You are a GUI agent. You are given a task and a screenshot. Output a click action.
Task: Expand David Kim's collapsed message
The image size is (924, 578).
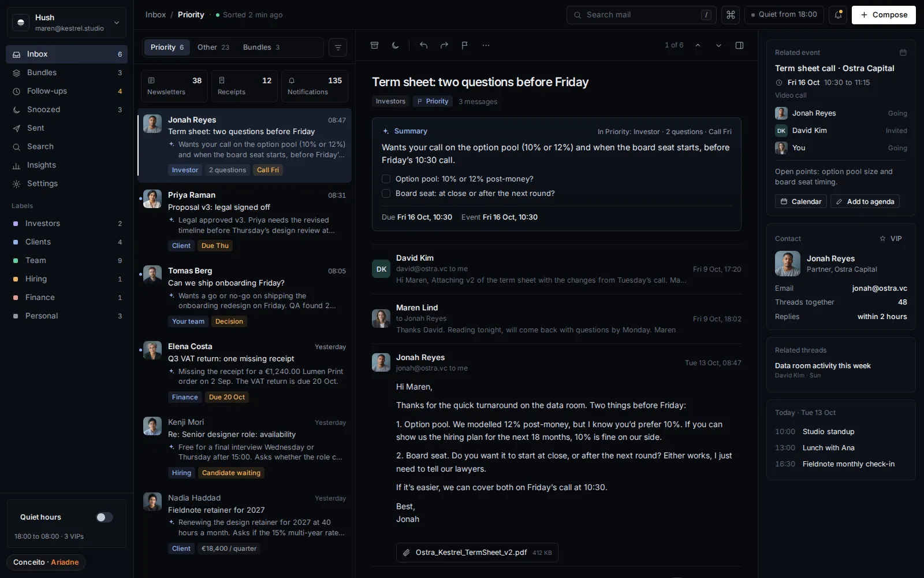(557, 269)
